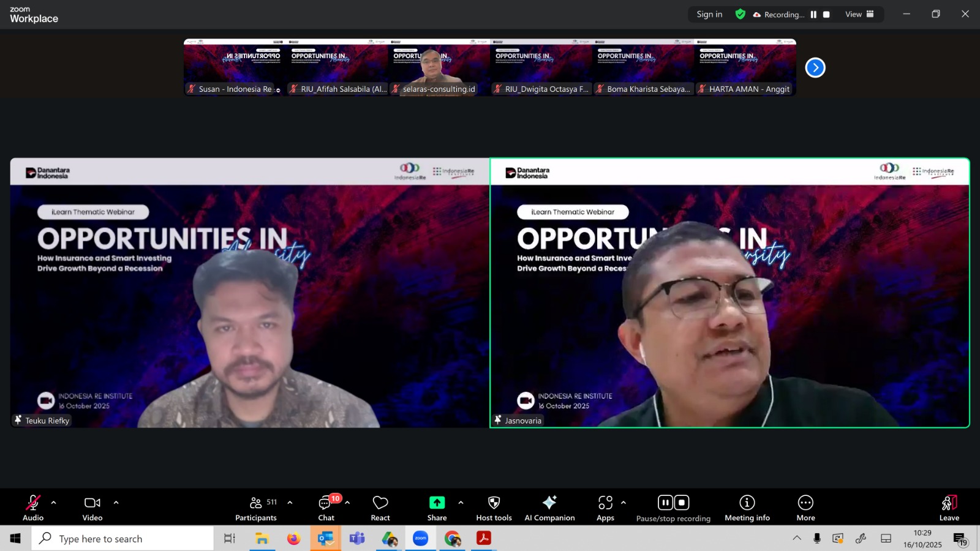Open the Chat panel
The image size is (980, 551).
click(326, 508)
